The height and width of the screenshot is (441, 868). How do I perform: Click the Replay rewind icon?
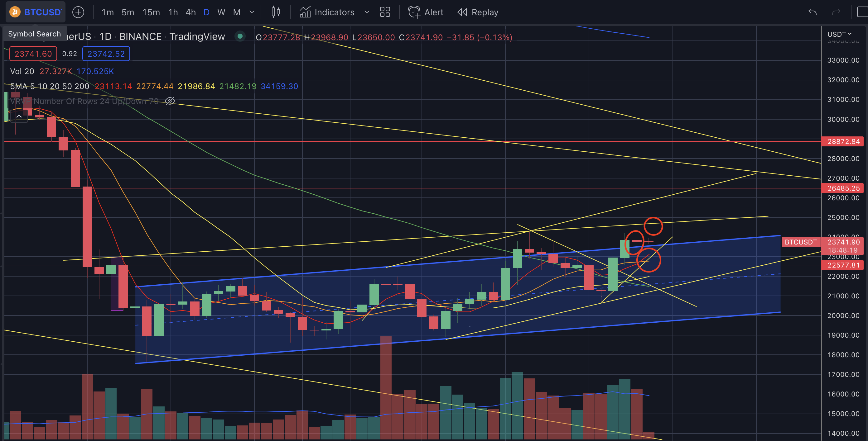462,12
